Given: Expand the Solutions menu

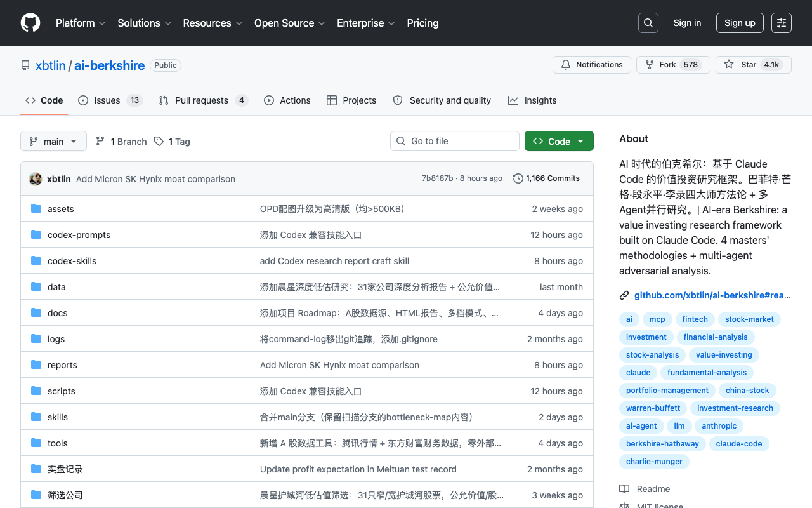Looking at the screenshot, I should pyautogui.click(x=145, y=23).
